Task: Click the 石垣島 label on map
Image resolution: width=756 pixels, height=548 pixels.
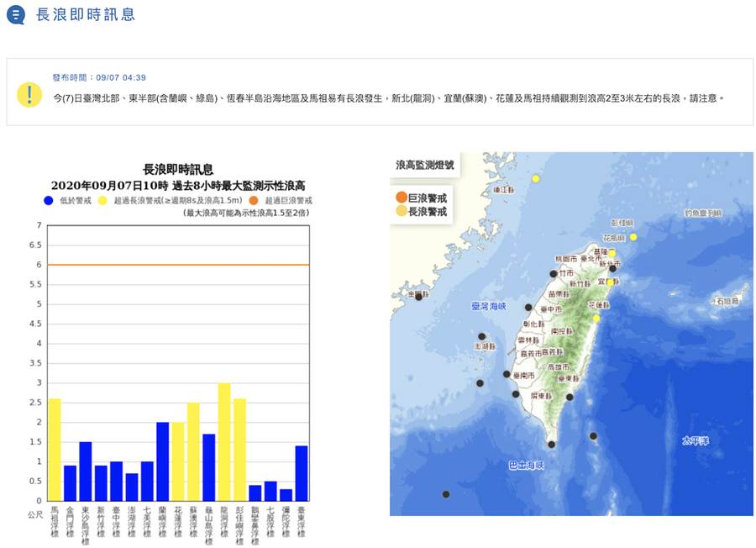Action: coord(727,301)
